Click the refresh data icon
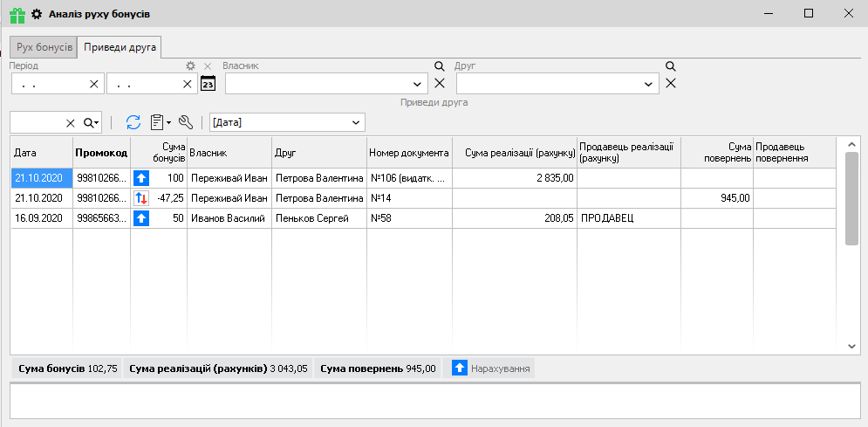The image size is (868, 427). pos(133,122)
